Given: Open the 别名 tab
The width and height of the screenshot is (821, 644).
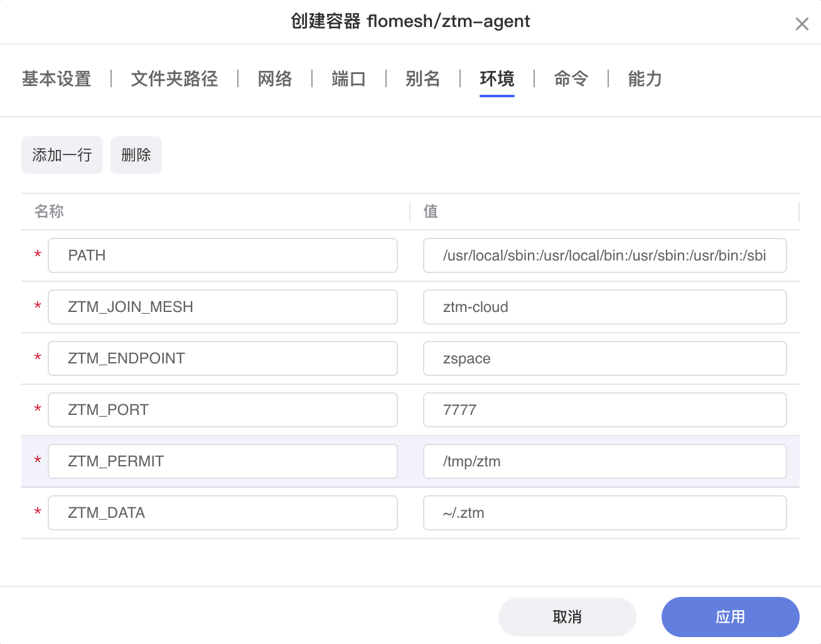Looking at the screenshot, I should [422, 80].
